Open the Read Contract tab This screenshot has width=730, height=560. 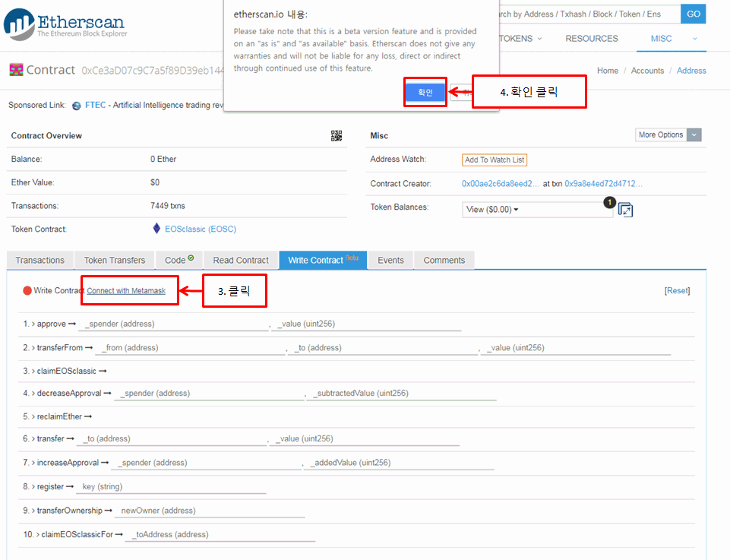pyautogui.click(x=241, y=260)
